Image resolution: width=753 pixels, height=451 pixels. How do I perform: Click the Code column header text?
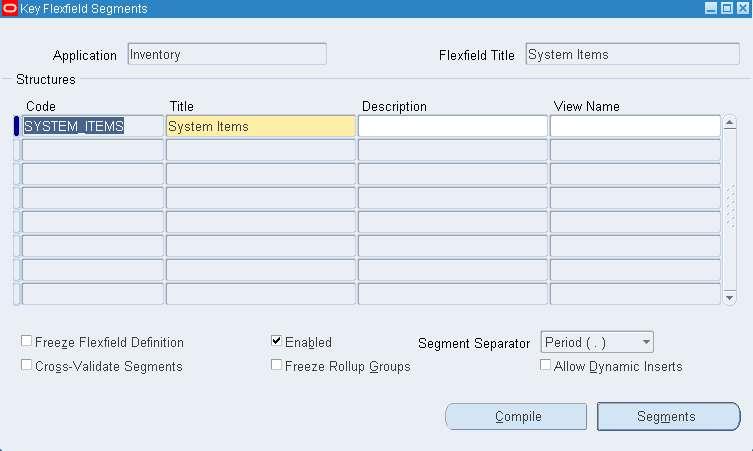coord(41,106)
